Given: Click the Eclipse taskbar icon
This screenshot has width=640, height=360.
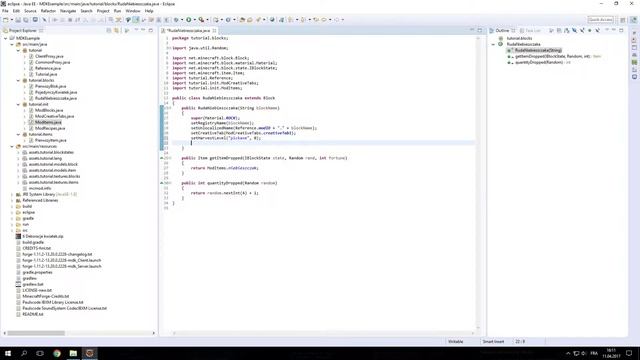Looking at the screenshot, I should click(x=90, y=353).
